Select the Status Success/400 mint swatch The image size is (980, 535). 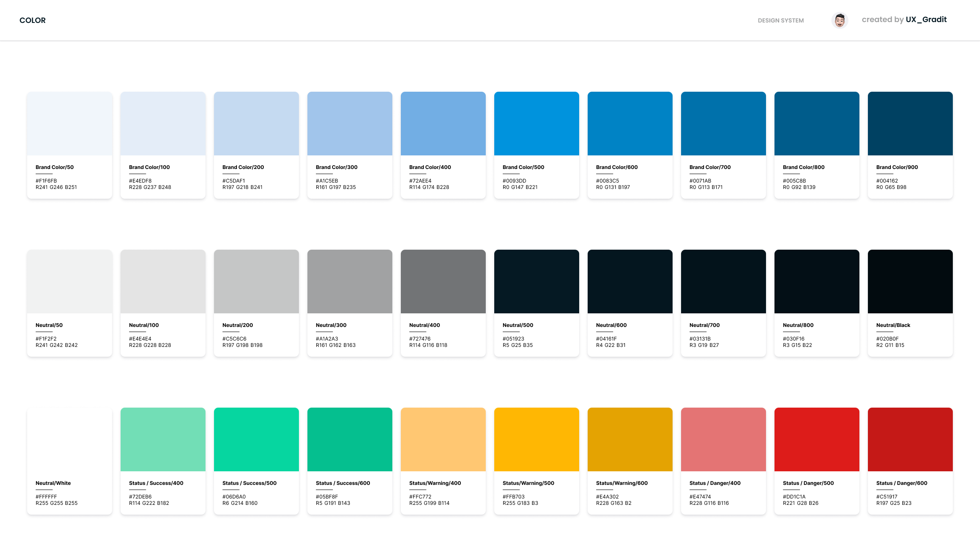click(163, 439)
